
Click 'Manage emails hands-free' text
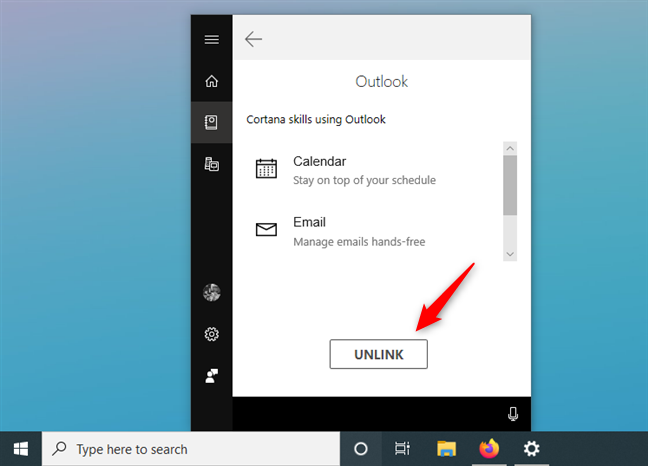coord(359,242)
